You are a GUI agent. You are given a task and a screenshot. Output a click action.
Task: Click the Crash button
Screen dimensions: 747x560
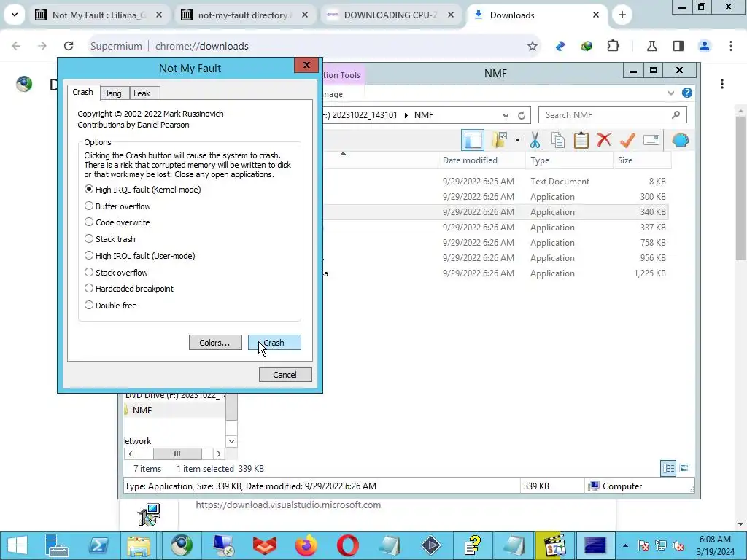click(274, 343)
